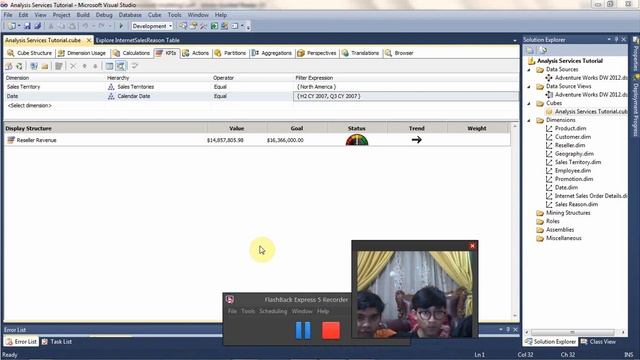Open the Database menu

pyautogui.click(x=130, y=15)
